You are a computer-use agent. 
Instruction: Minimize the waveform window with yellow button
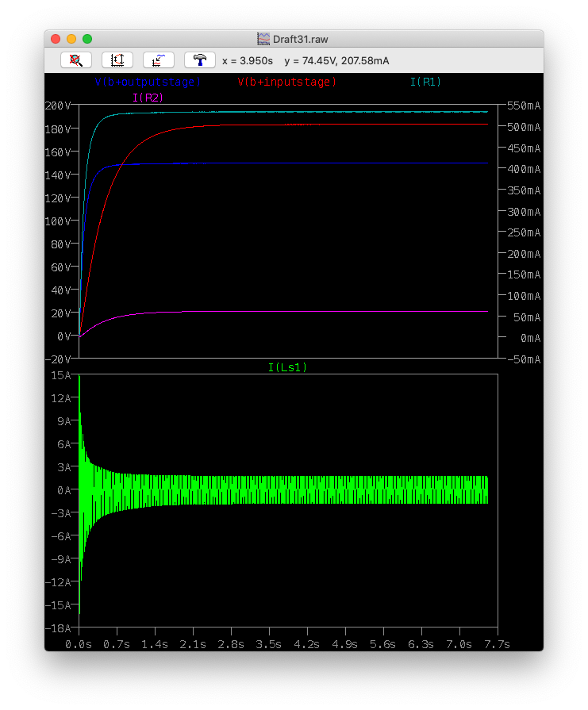point(71,39)
